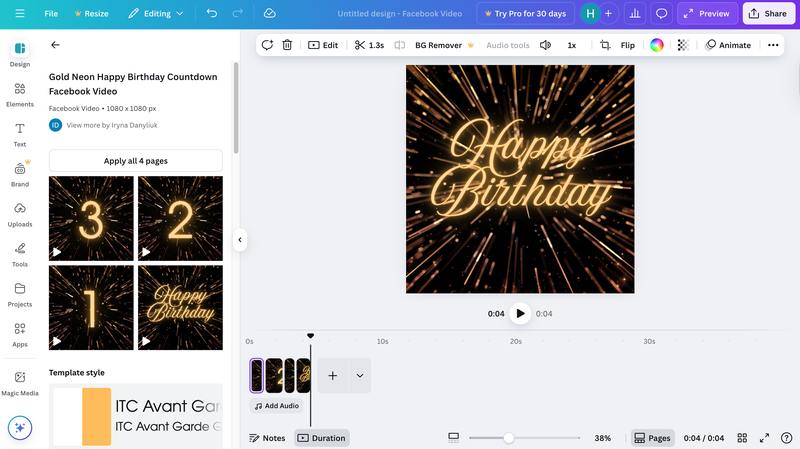Open the Preview mode
Screen dimensions: 800x449
707,14
